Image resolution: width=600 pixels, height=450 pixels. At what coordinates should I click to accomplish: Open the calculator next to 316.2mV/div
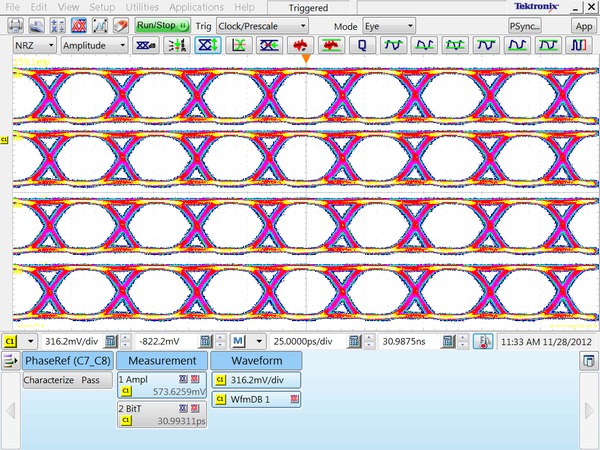pyautogui.click(x=111, y=341)
